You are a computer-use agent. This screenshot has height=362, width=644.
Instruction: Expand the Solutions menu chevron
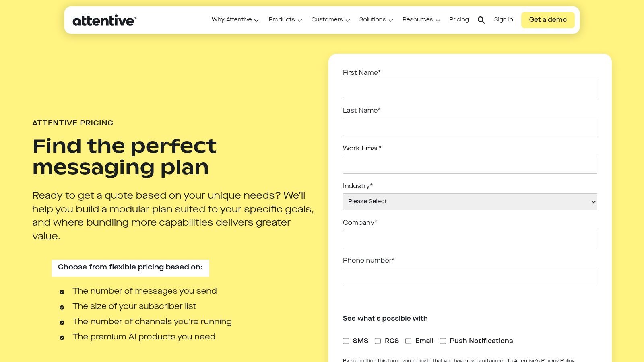390,20
